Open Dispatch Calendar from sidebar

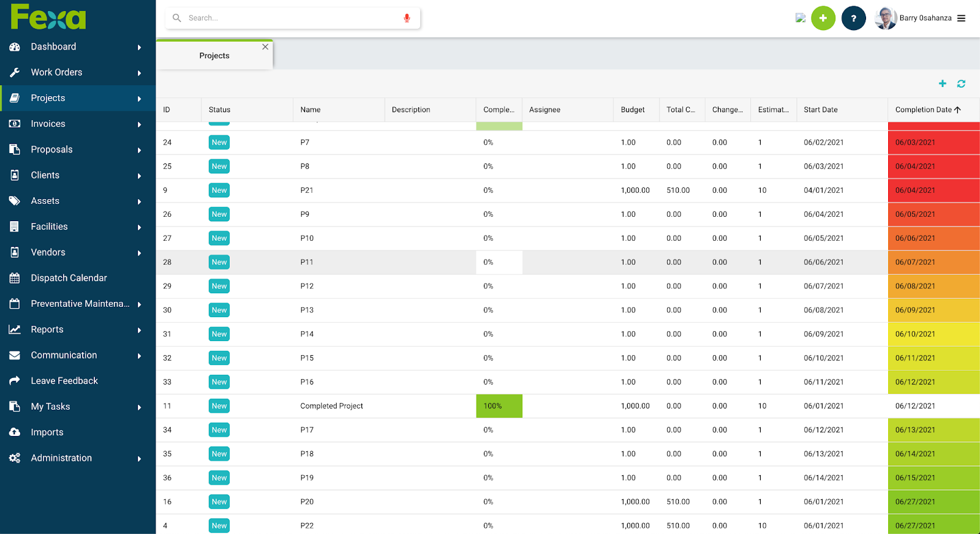(78, 278)
